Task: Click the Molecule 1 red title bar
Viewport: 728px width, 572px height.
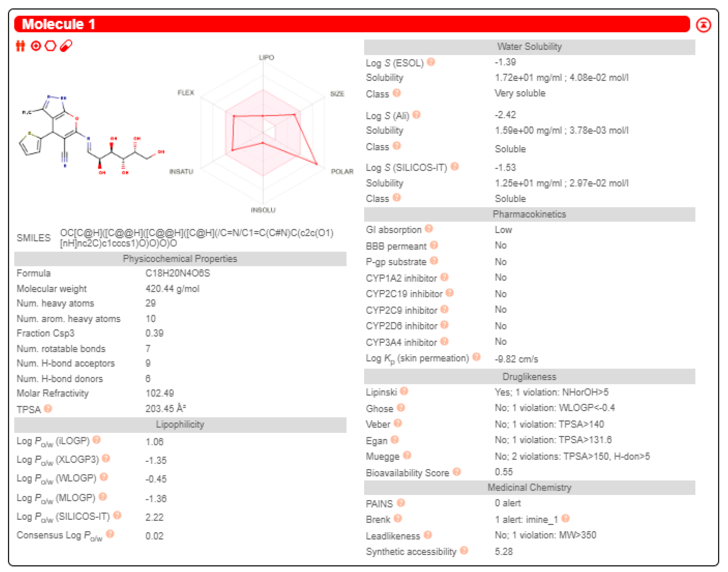Action: tap(352, 25)
